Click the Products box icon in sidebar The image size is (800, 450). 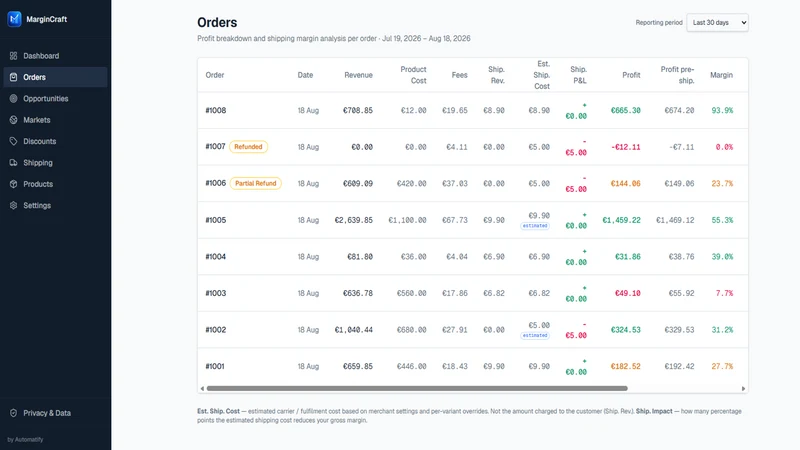click(13, 184)
